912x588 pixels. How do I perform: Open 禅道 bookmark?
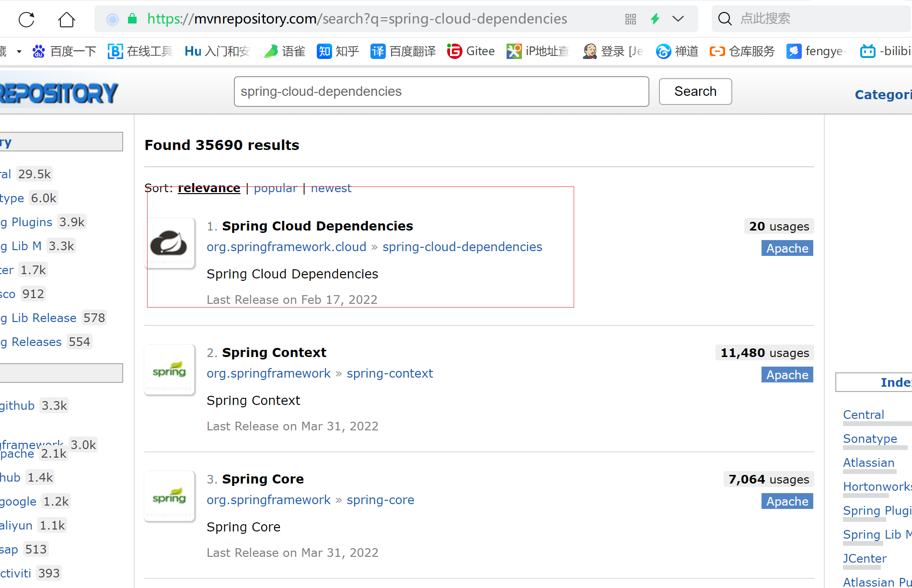pos(677,51)
